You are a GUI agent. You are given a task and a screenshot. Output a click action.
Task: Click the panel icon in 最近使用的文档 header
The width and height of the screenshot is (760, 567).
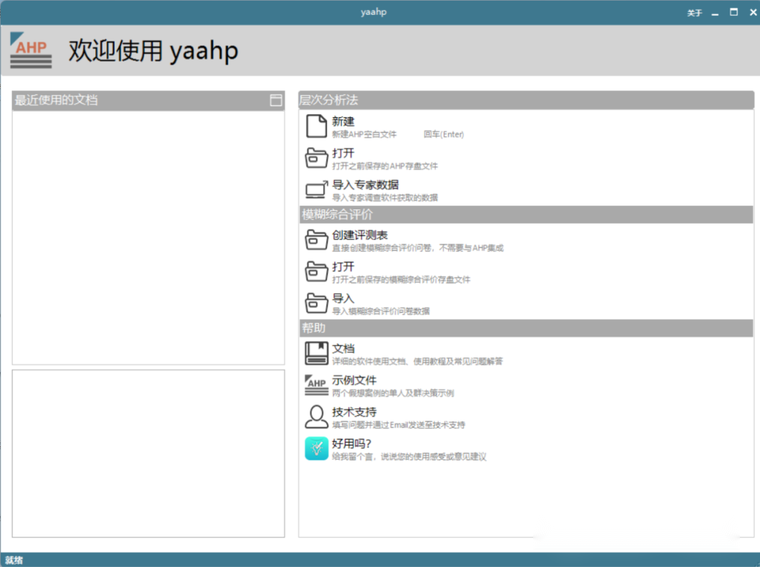point(276,100)
